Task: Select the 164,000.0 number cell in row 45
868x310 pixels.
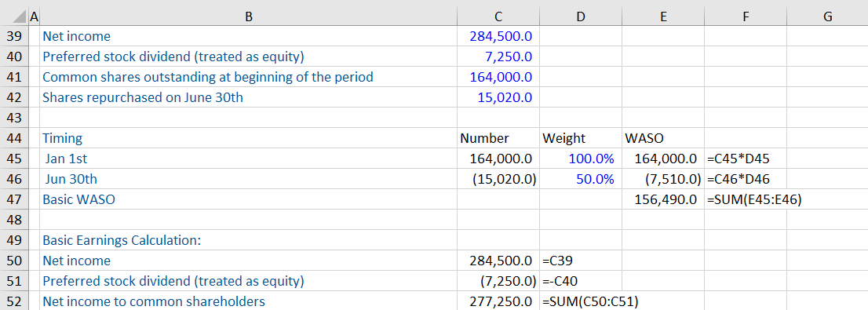Action: tap(498, 159)
